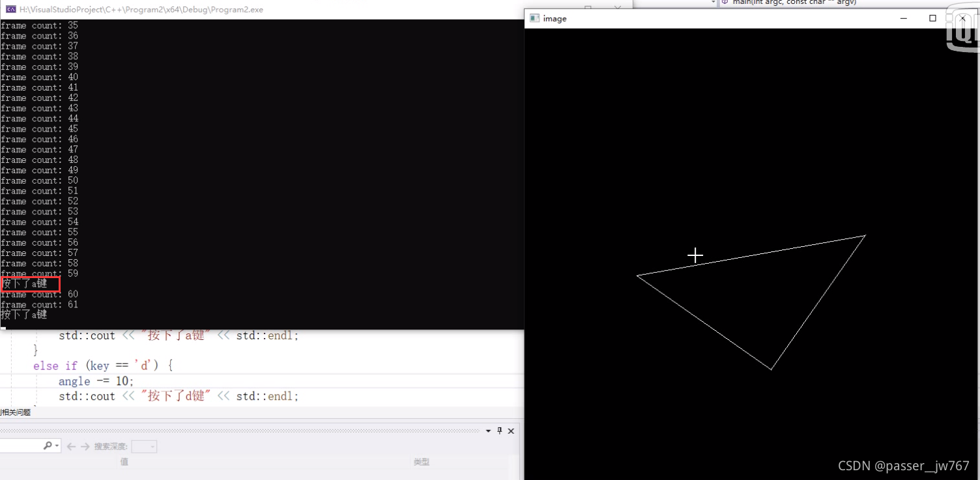The width and height of the screenshot is (980, 480).
Task: Click the forward arrow beside the search box
Action: coord(85,446)
